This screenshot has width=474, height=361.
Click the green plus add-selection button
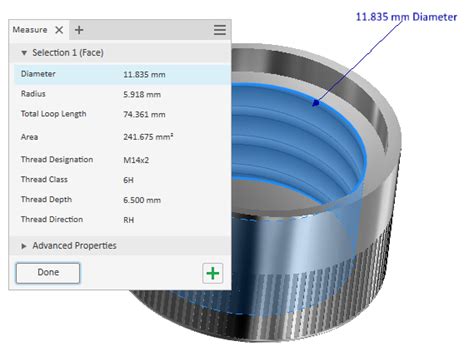click(213, 273)
